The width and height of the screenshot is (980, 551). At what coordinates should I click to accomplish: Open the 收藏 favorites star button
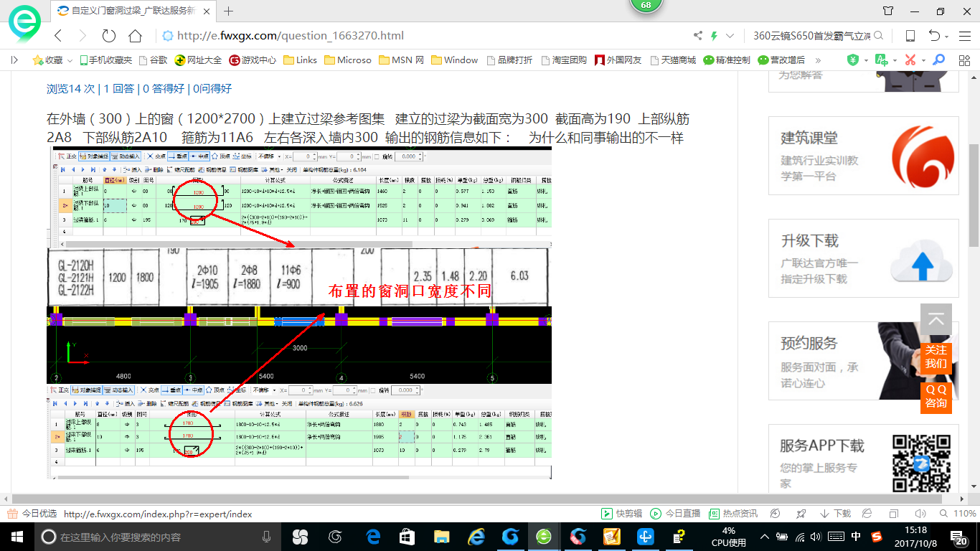[47, 60]
